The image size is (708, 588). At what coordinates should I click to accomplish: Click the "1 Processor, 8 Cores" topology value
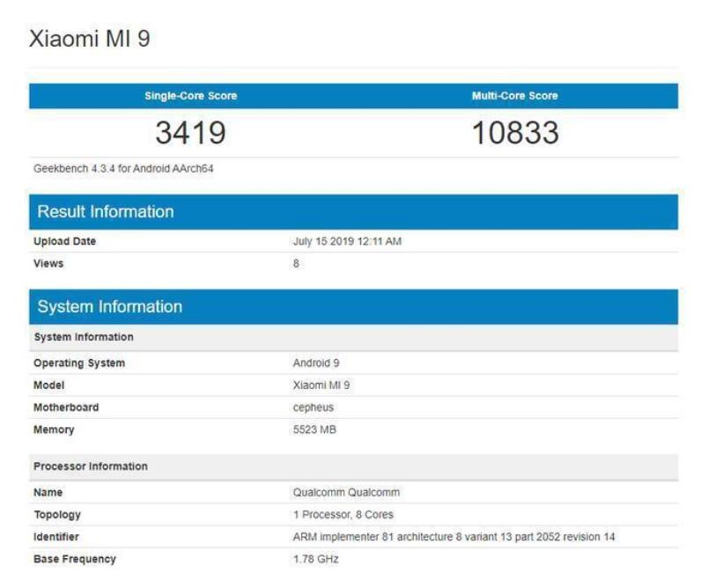coord(343,514)
